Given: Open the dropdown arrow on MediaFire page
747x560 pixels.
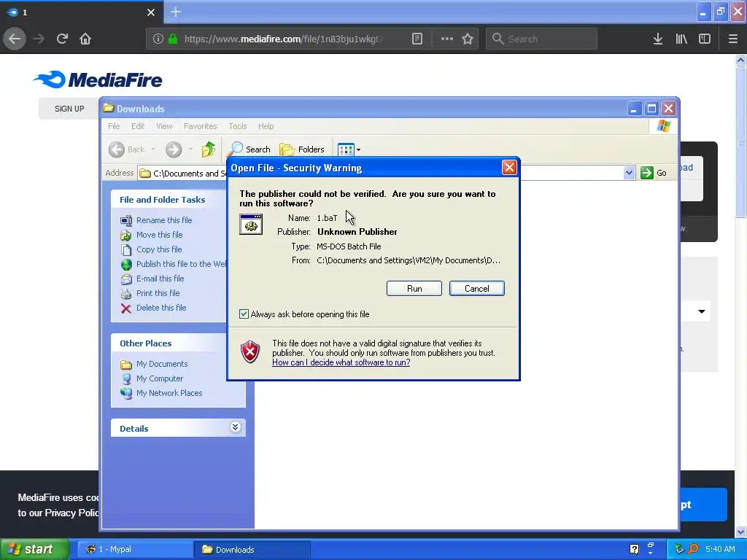Looking at the screenshot, I should [x=701, y=311].
